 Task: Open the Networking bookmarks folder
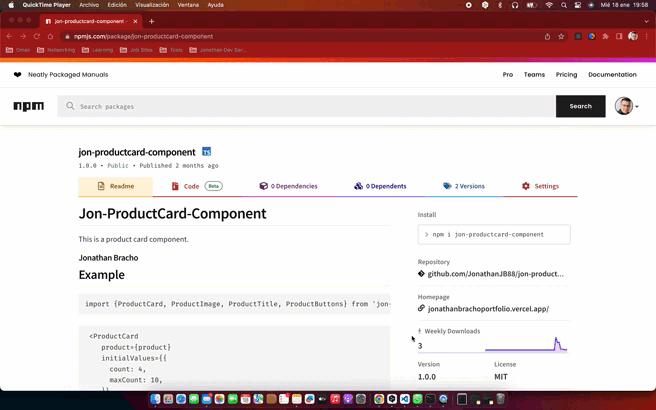56,50
